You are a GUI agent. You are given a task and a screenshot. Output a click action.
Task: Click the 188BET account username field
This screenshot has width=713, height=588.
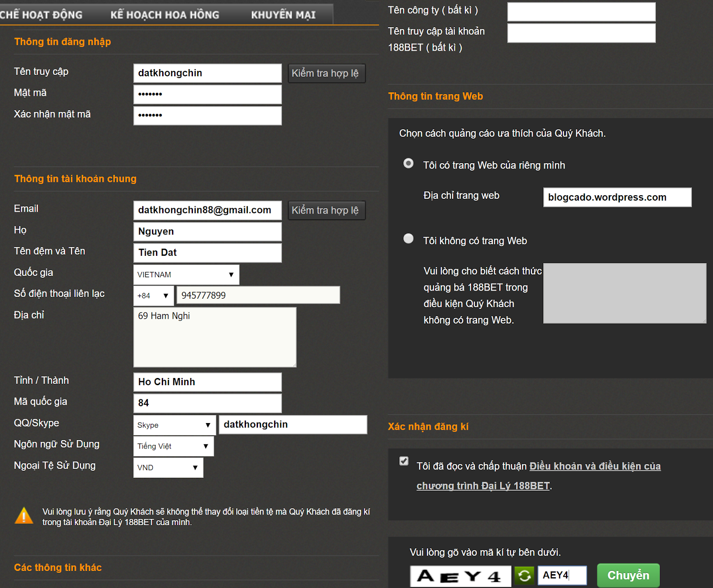(582, 33)
